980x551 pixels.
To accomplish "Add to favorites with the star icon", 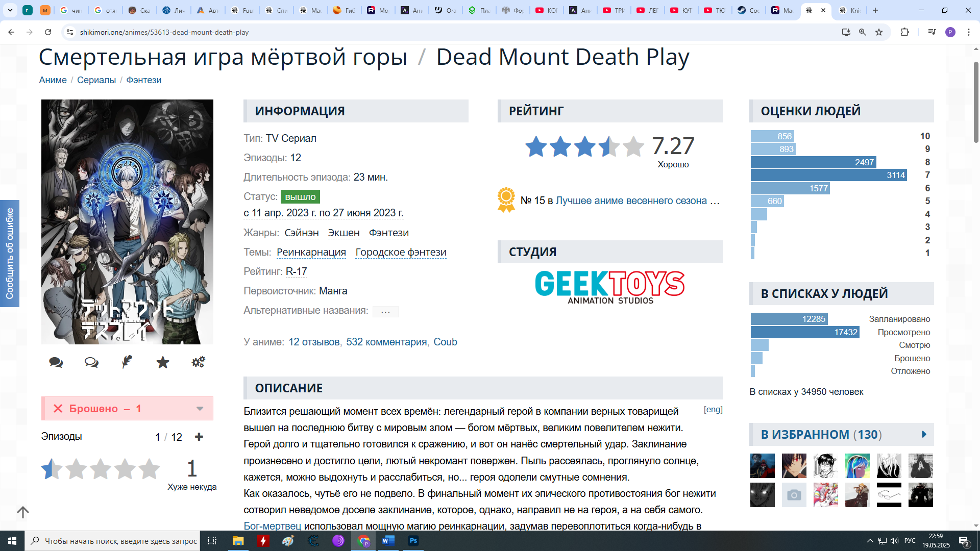I will pyautogui.click(x=163, y=362).
